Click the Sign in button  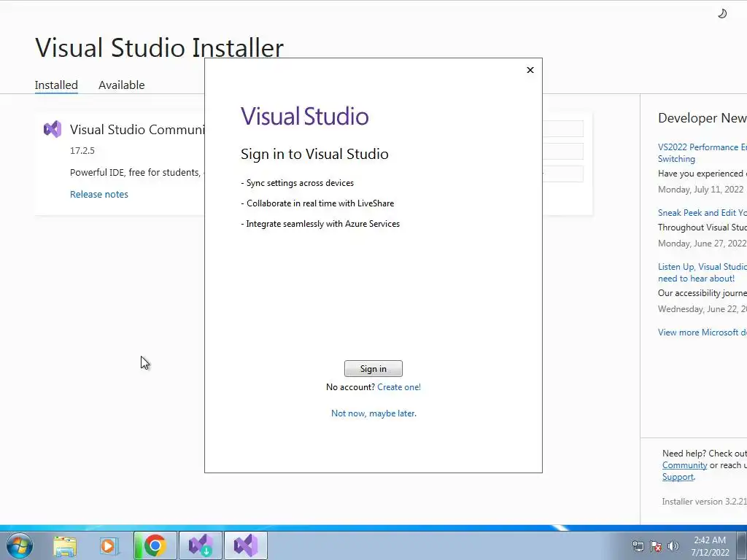coord(373,368)
